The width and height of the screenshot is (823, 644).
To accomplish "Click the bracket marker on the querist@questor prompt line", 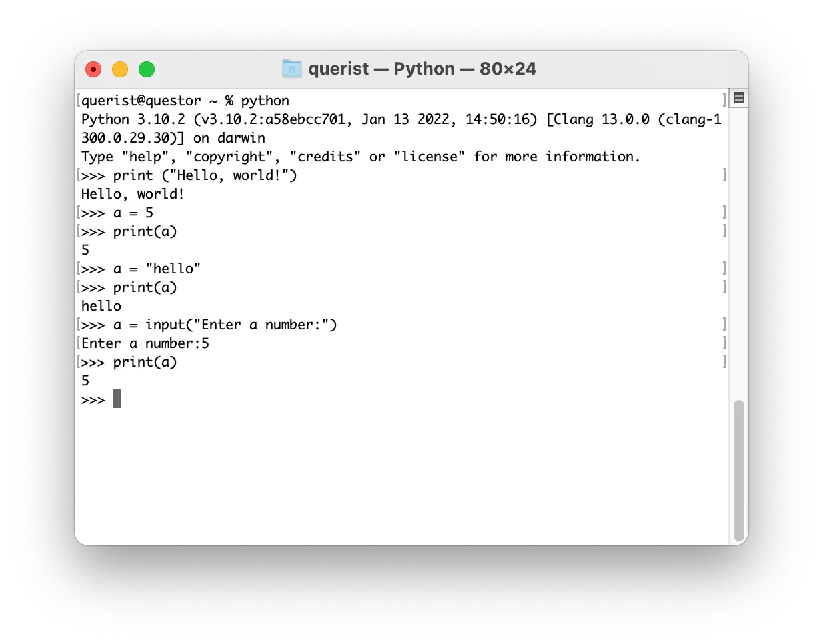I will [x=79, y=101].
